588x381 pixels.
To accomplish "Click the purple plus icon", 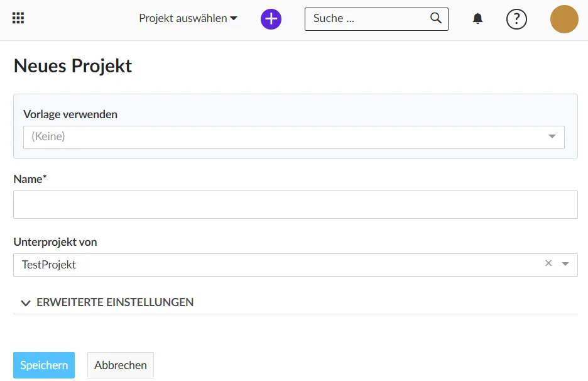I will (271, 19).
